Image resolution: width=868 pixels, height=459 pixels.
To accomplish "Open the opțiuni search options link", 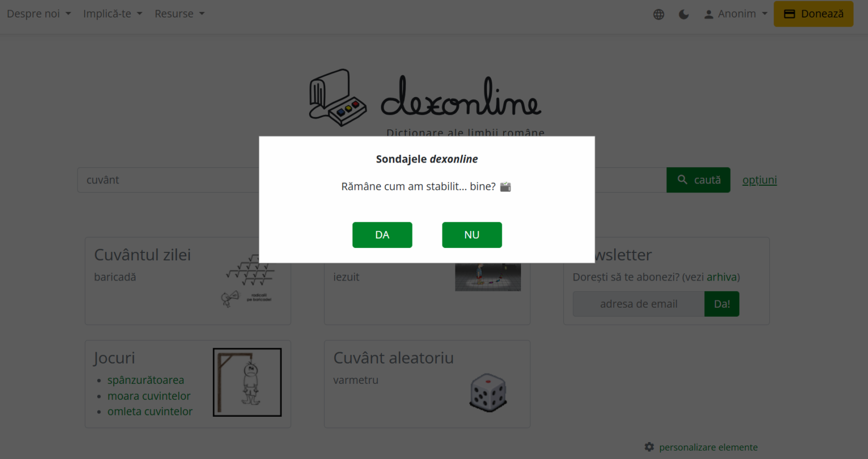I will (759, 180).
